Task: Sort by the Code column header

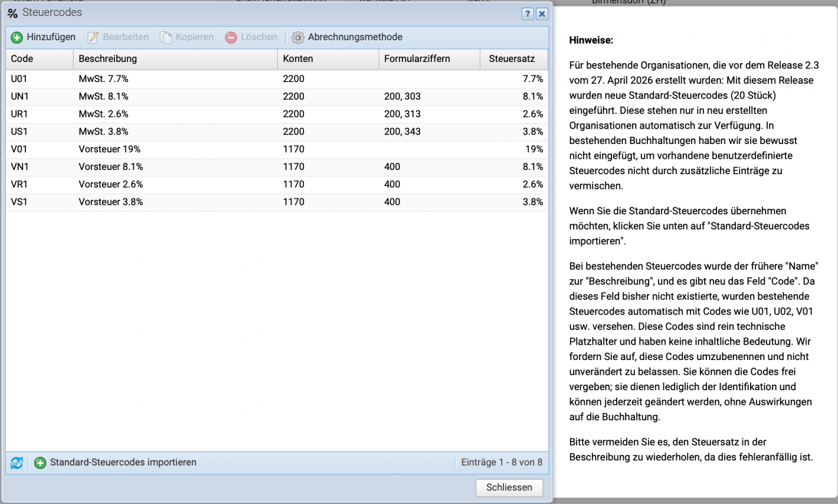Action: 40,59
